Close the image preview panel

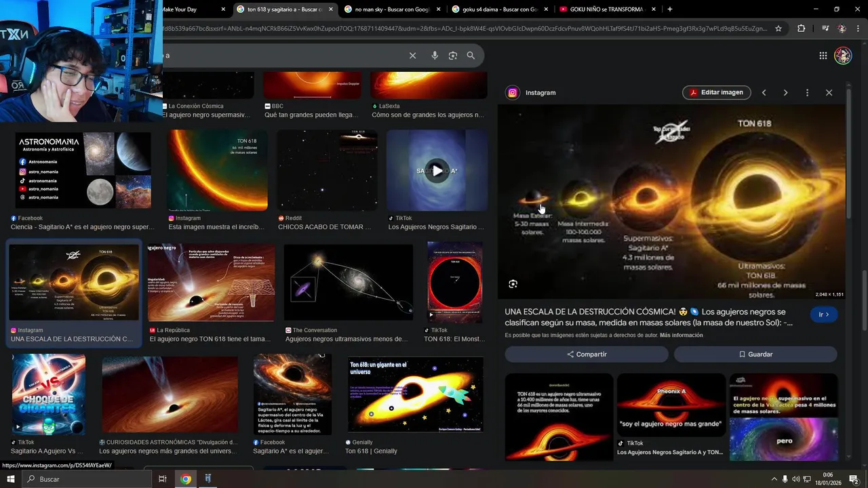point(829,92)
